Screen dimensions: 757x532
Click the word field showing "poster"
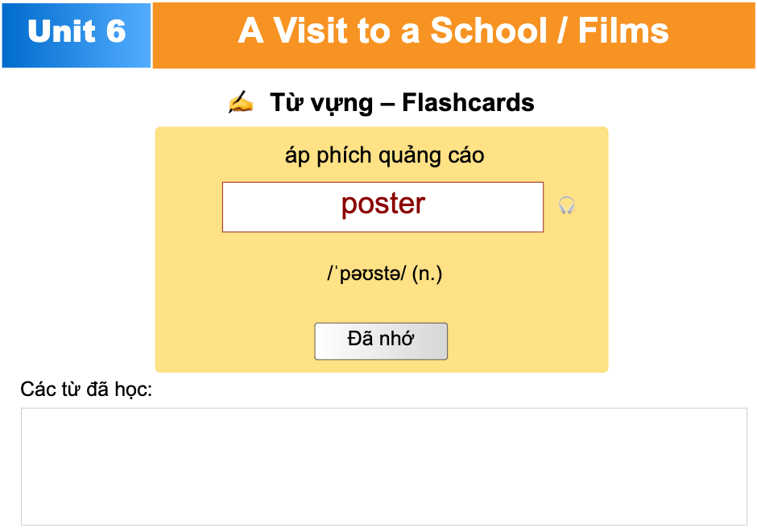[x=383, y=207]
